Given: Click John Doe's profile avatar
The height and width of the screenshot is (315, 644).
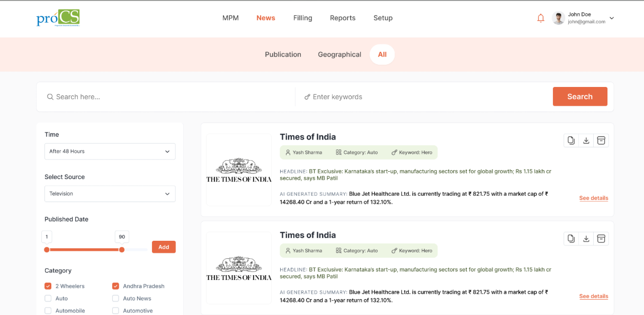Looking at the screenshot, I should 558,18.
